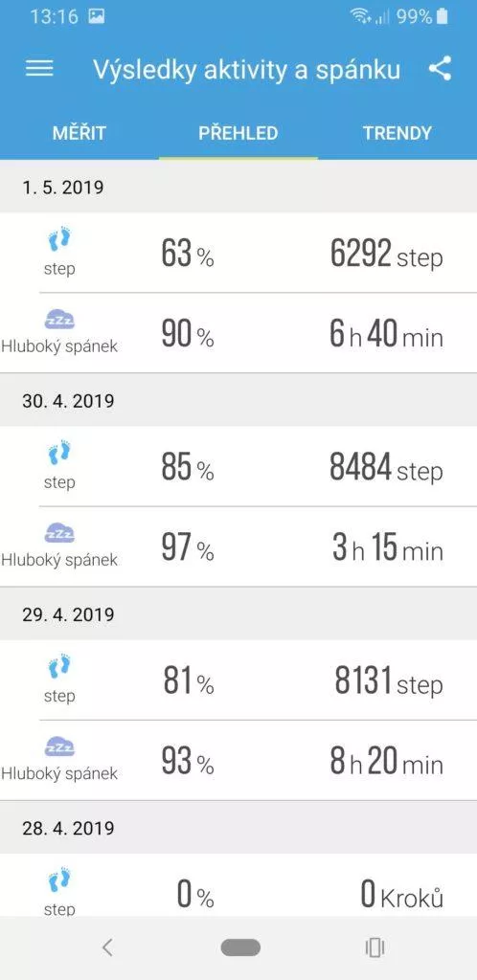Open the 3 h 15 min sleep entry
The width and height of the screenshot is (477, 980).
click(x=238, y=546)
